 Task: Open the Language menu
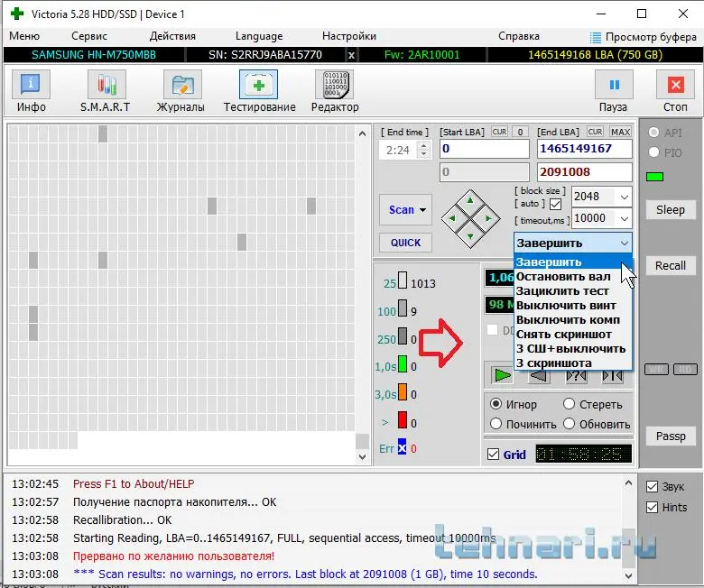[259, 36]
